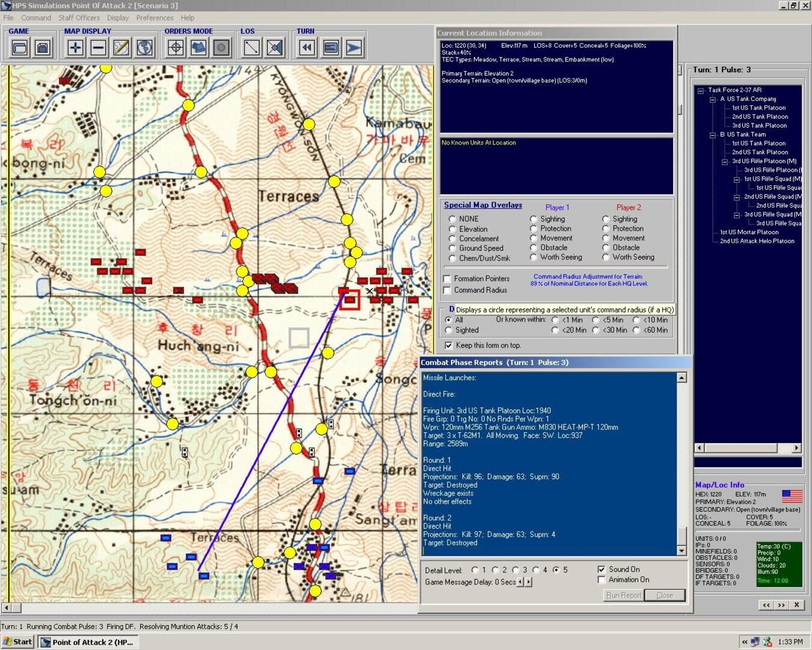Open the map edit pencil tool
The image size is (812, 650).
click(x=120, y=46)
